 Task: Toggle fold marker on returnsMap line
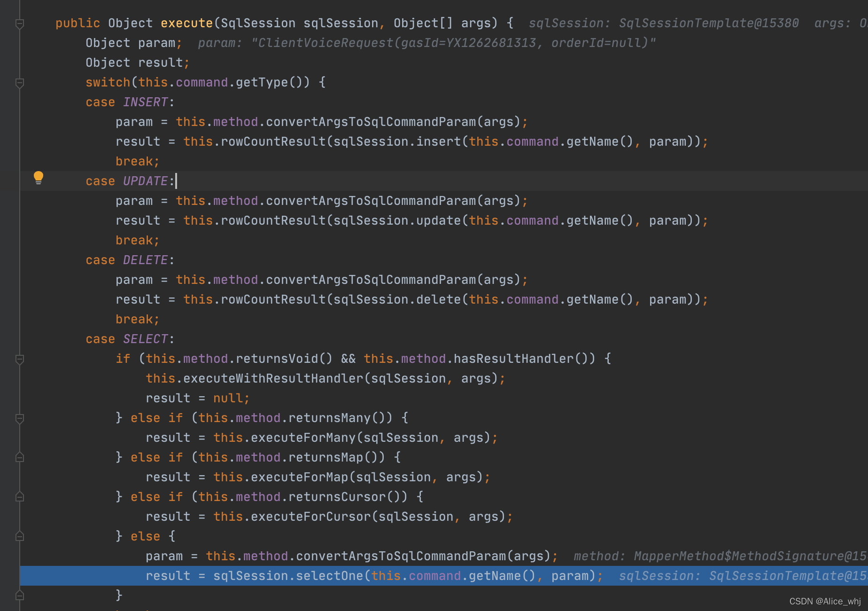[20, 457]
